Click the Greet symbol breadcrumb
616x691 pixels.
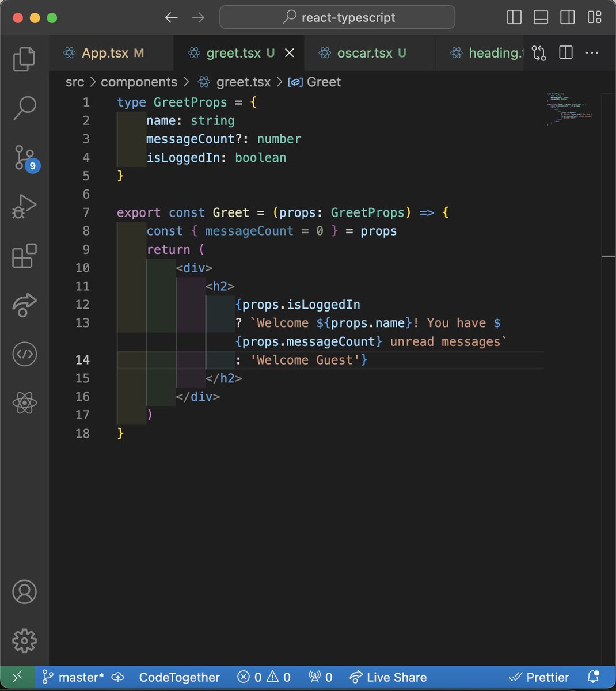point(315,82)
